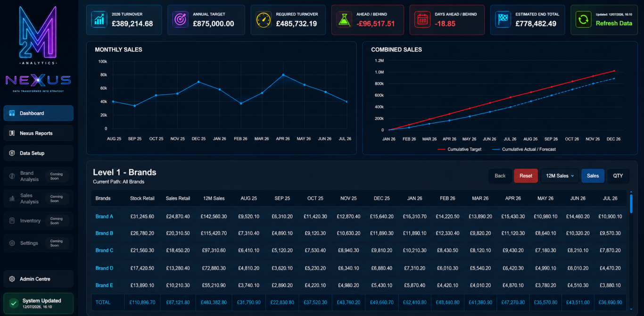Click the Estimated End Total flag icon
Screen dimensions: 644x316
[503, 19]
